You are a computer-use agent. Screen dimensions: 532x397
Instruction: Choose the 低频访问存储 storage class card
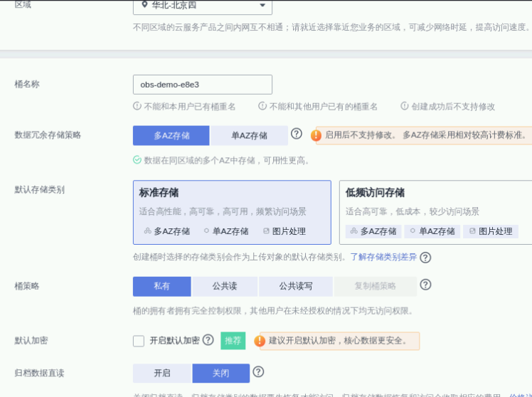coord(435,213)
